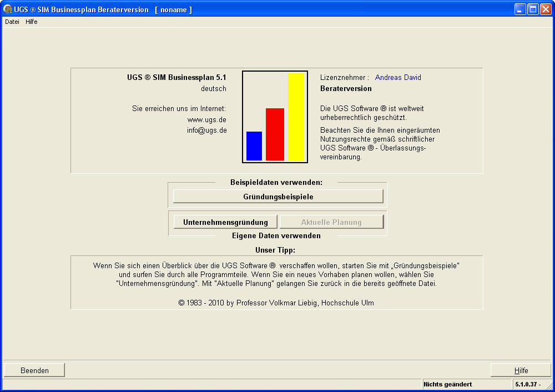Image resolution: width=555 pixels, height=392 pixels.
Task: Quit via the Beenden button
Action: point(34,370)
